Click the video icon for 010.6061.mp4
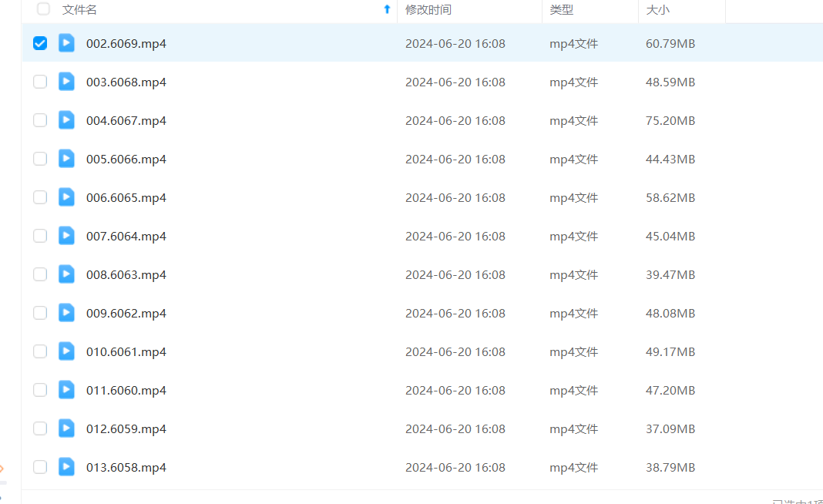The height and width of the screenshot is (504, 823). pos(67,351)
